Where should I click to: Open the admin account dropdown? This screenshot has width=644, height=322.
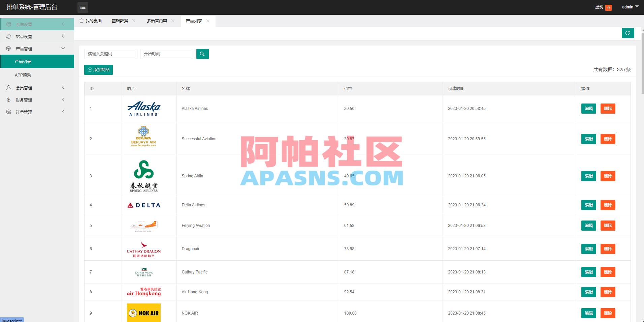[x=630, y=7]
